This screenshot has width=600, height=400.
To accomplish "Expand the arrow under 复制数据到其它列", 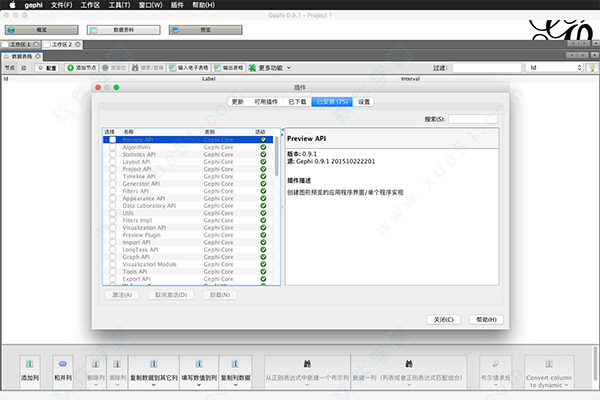I will (x=154, y=385).
